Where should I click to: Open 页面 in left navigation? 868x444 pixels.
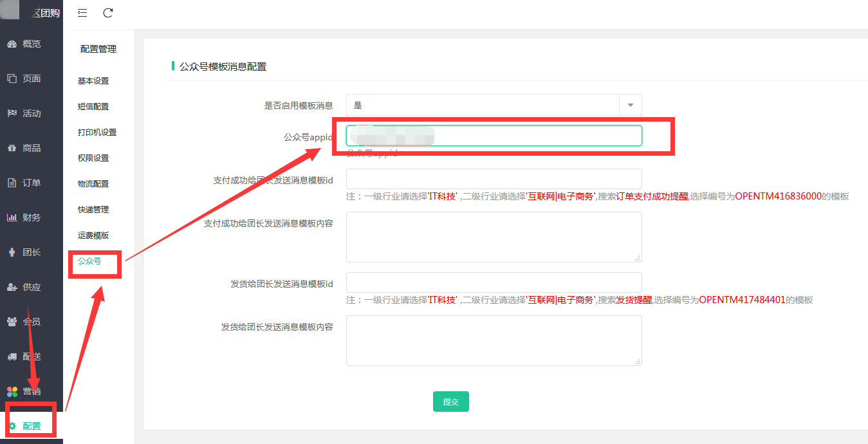tap(32, 79)
